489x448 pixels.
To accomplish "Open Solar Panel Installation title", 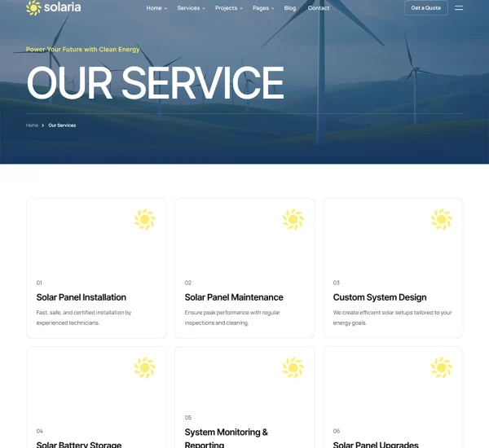I will [x=81, y=297].
